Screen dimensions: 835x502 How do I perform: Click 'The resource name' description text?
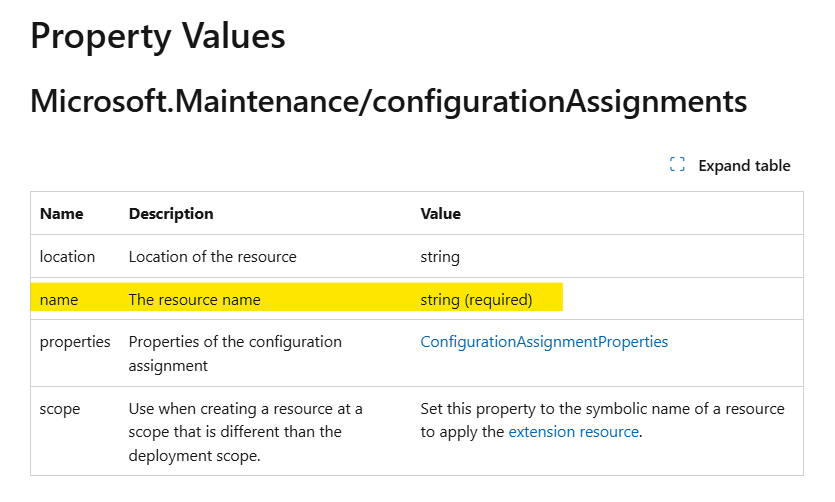tap(194, 300)
